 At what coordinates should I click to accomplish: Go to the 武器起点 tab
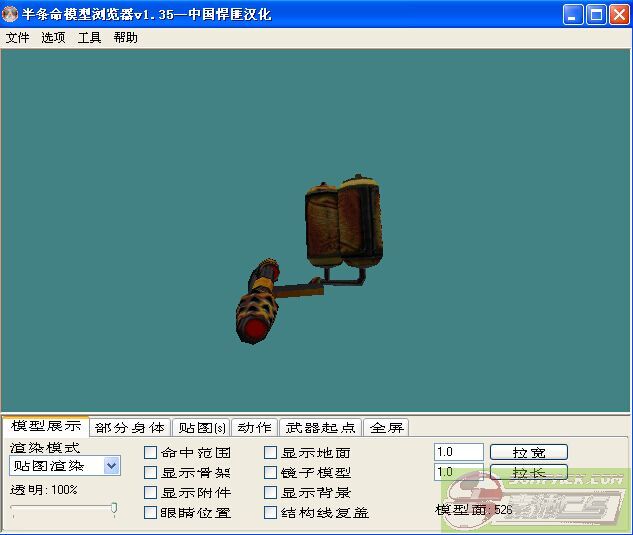[x=319, y=428]
